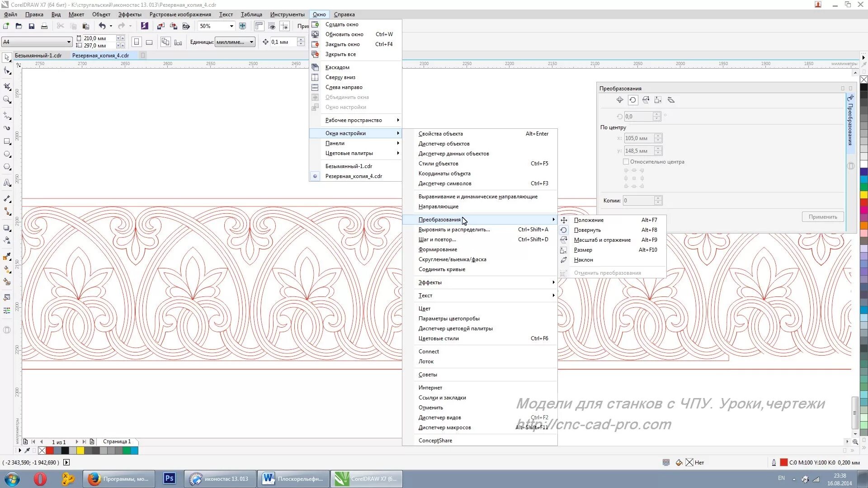Click the Publish to PDF icon
The width and height of the screenshot is (868, 488).
pyautogui.click(x=186, y=26)
